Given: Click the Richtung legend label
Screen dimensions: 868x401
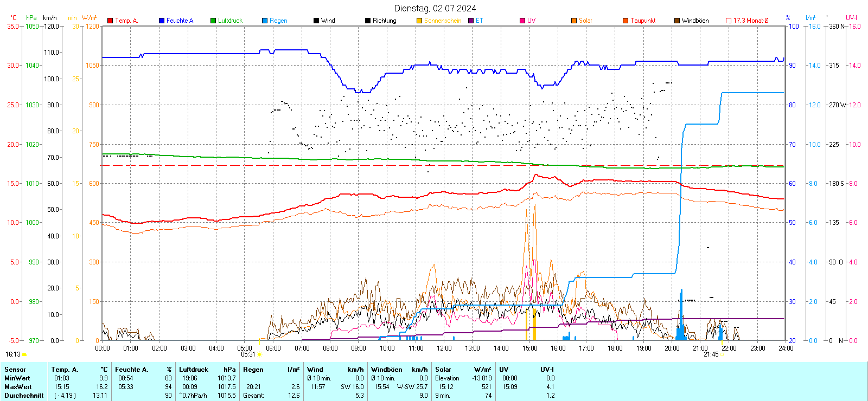Looking at the screenshot, I should point(384,21).
